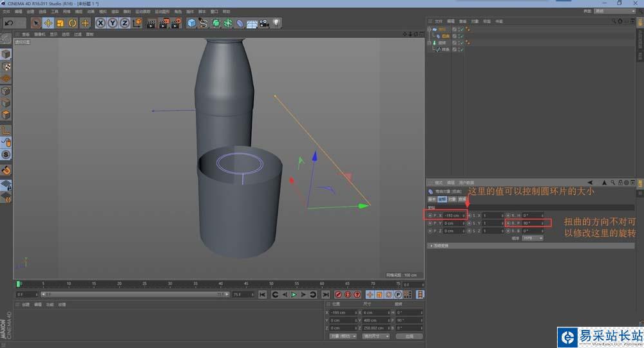Toggle the Z axis lock
This screenshot has width=644, height=348.
125,23
